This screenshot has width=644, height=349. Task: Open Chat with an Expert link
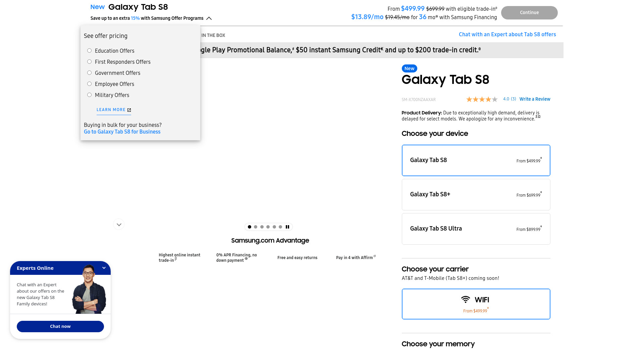507,35
